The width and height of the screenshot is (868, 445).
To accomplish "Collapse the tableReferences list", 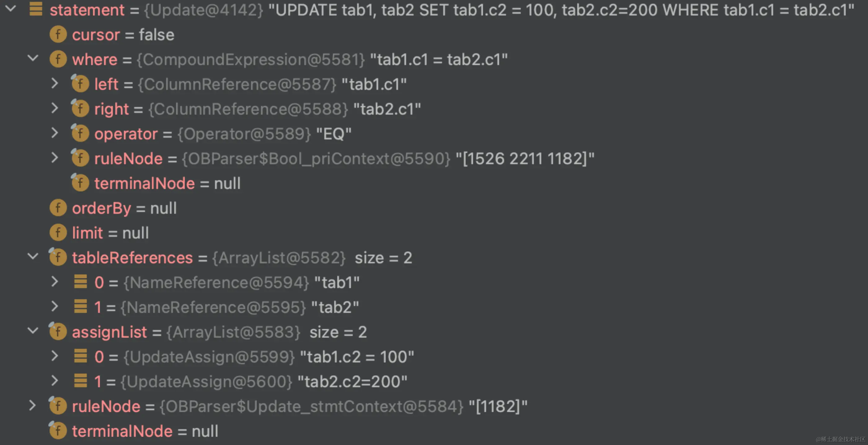I will (33, 257).
